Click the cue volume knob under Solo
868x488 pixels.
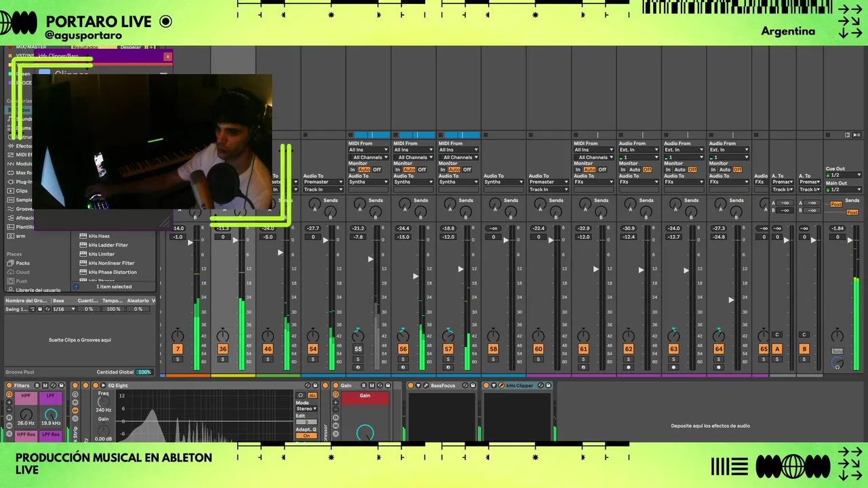point(837,364)
